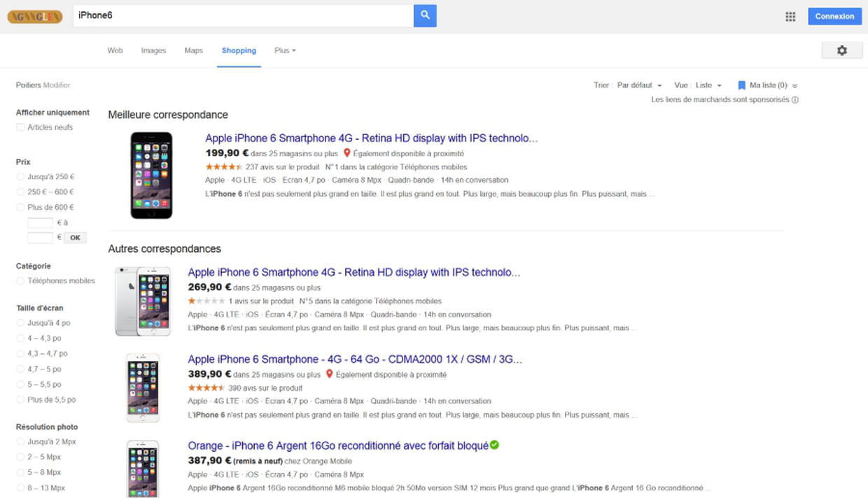Select screen size 4,3 – 4,7 po
This screenshot has height=498, width=868.
pos(20,353)
